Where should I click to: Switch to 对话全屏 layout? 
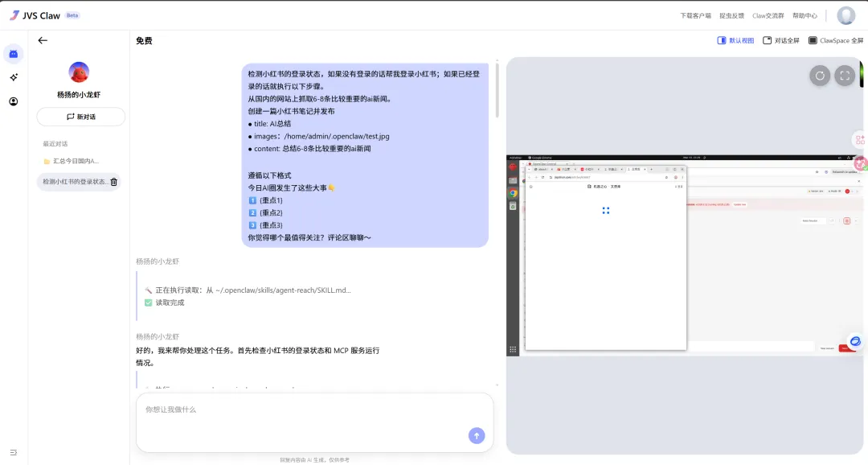point(781,40)
